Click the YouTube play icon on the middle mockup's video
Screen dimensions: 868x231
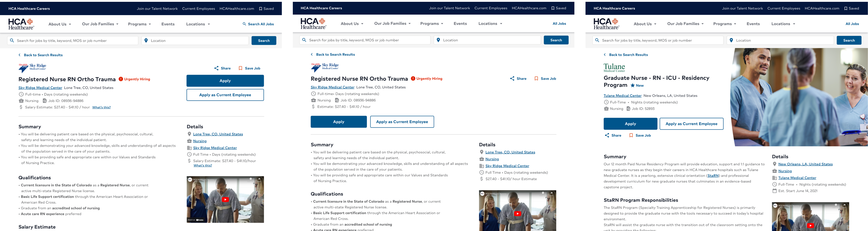pyautogui.click(x=518, y=214)
